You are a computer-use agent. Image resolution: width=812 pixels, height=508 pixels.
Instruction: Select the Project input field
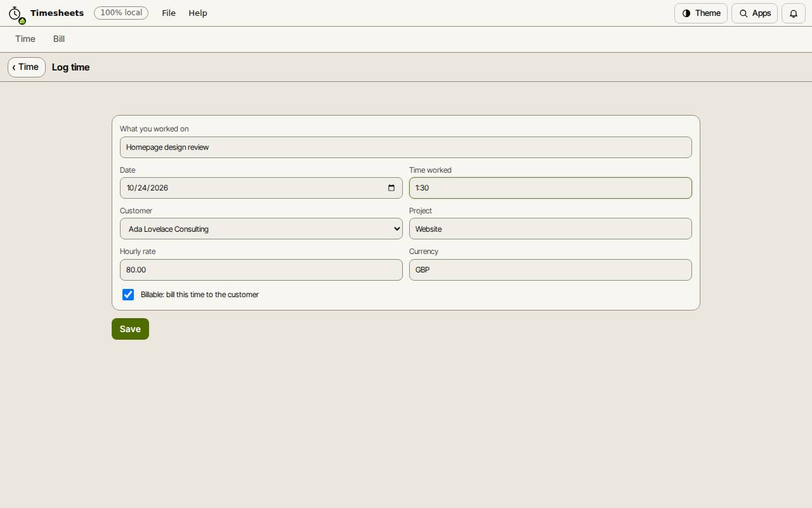pyautogui.click(x=551, y=229)
